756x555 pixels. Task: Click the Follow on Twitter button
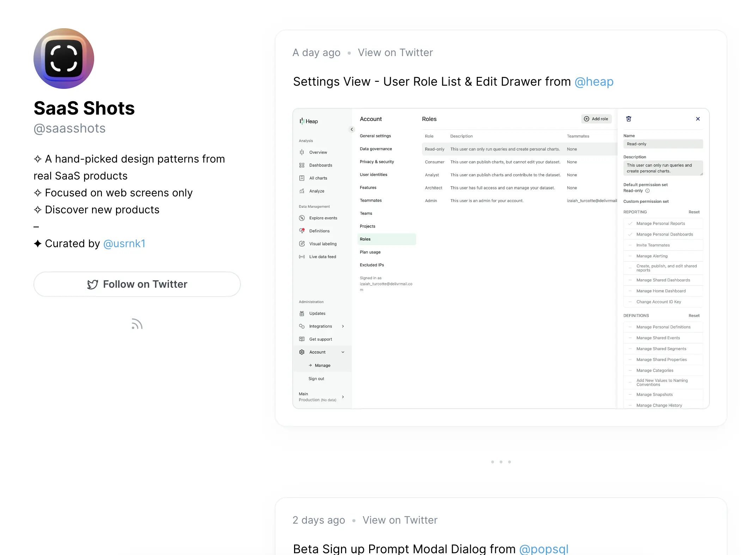137,284
